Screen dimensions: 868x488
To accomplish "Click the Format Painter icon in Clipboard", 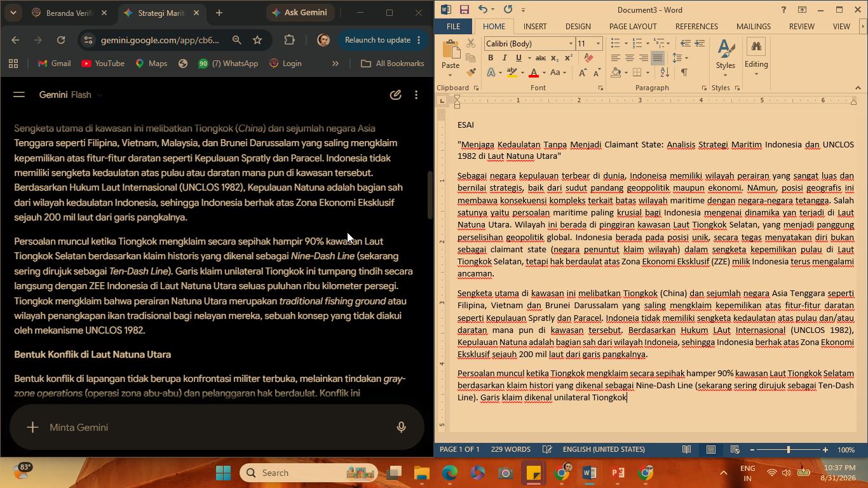I will pyautogui.click(x=471, y=72).
